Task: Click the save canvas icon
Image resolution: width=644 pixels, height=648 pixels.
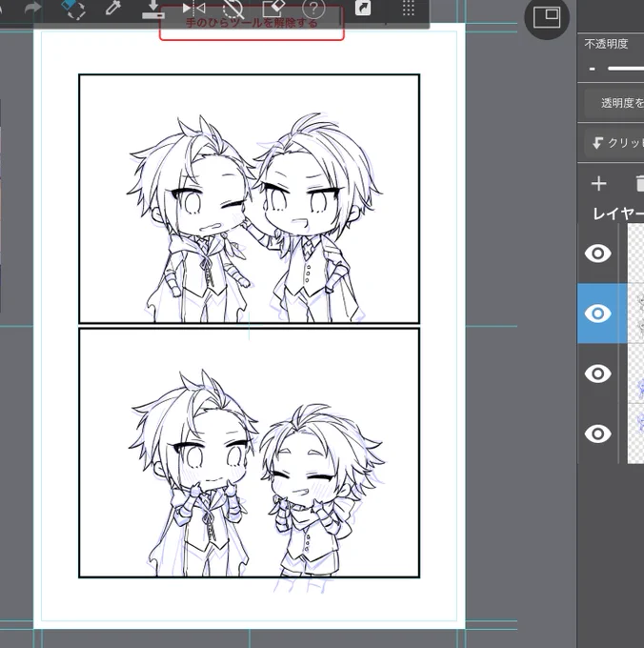Action: tap(153, 9)
